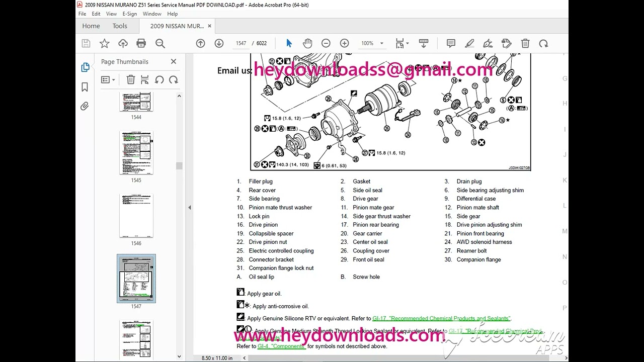Zoom in with the plus icon
Image resolution: width=644 pixels, height=362 pixels.
click(x=344, y=44)
